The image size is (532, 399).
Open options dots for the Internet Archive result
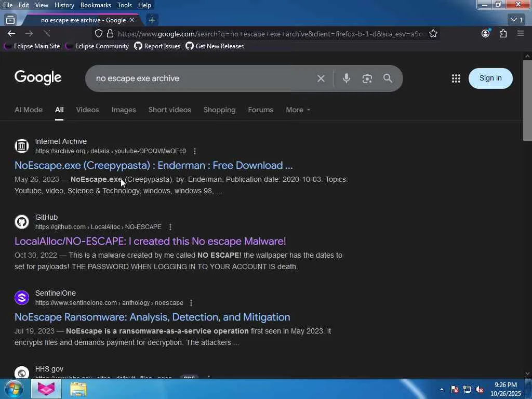pyautogui.click(x=195, y=151)
